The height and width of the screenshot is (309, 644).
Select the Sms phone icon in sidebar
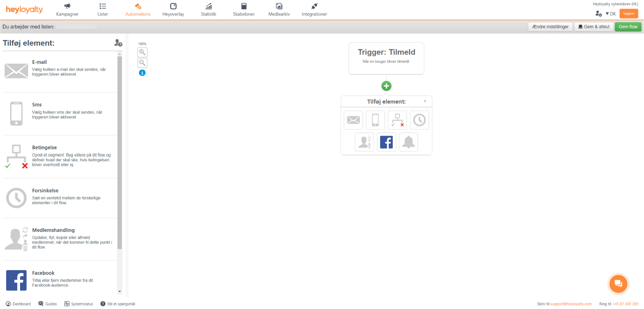pos(16,113)
